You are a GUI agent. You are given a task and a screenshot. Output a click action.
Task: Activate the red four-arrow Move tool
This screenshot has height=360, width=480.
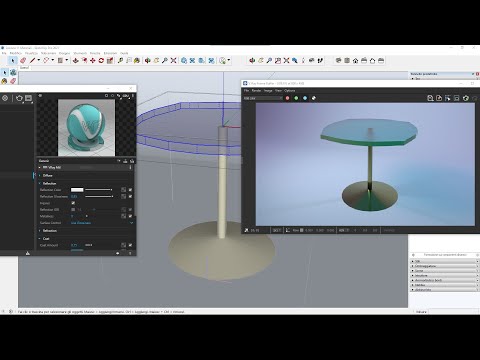coord(93,61)
